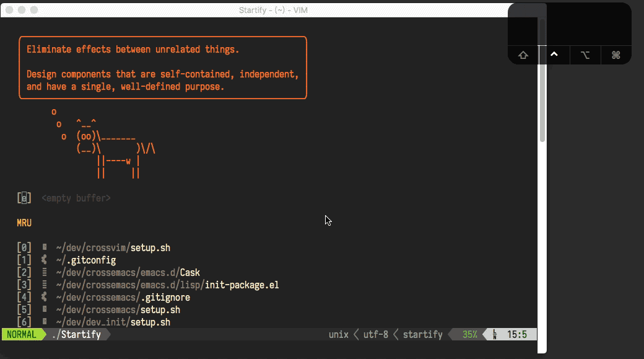Open ~/dev/crossvim/setup.sh from the MRU list
Viewport: 644px width, 359px height.
coord(113,248)
